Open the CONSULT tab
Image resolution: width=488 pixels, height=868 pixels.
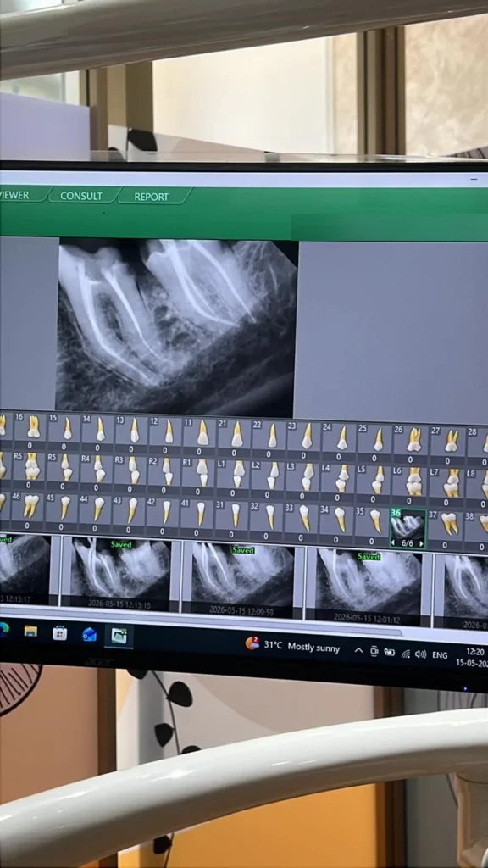81,196
